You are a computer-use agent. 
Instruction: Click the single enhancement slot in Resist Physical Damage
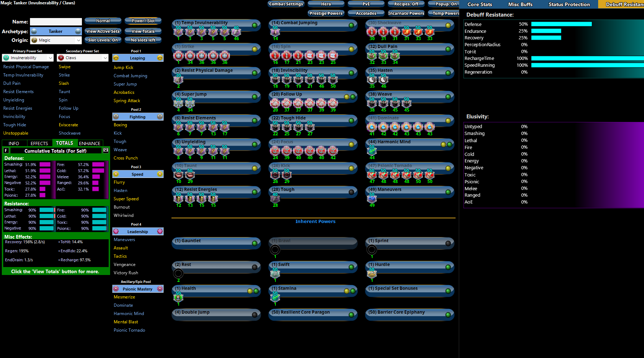point(178,80)
